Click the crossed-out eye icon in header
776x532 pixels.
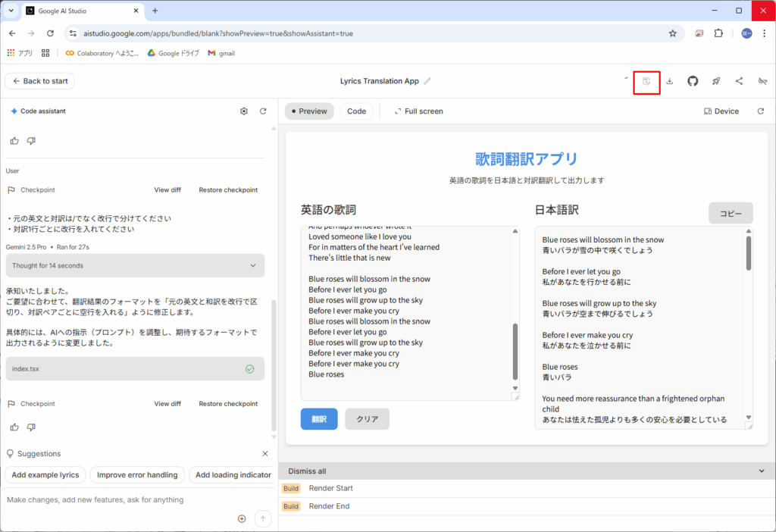pos(762,81)
